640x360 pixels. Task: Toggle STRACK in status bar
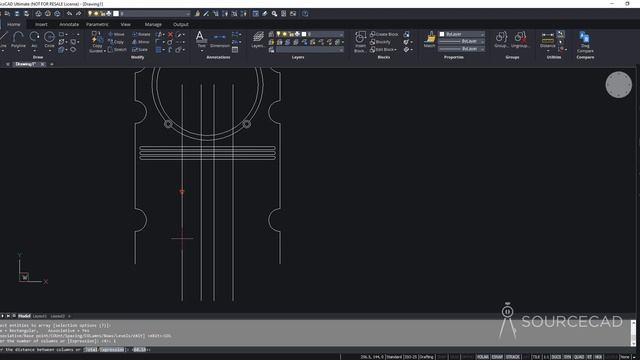[513, 357]
